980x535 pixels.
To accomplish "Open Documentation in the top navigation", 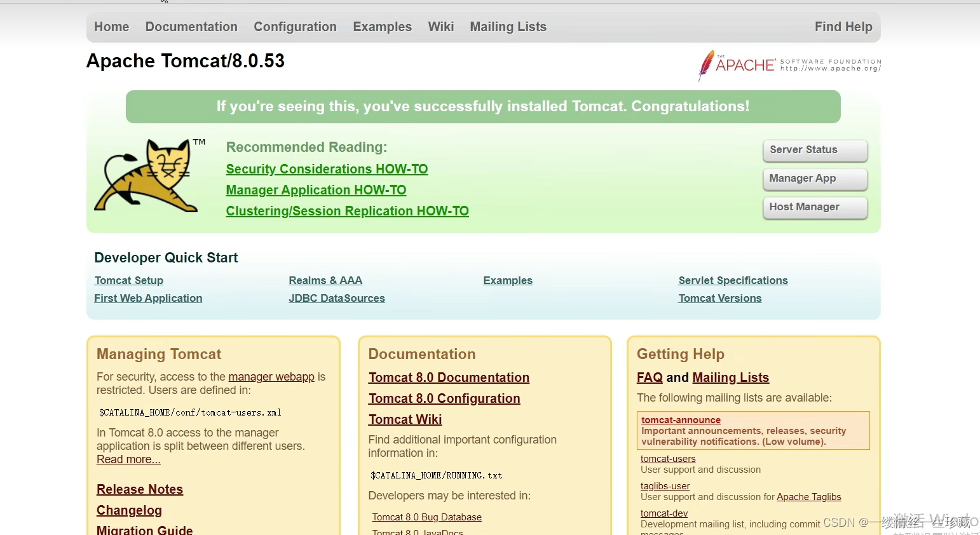I will (x=191, y=27).
